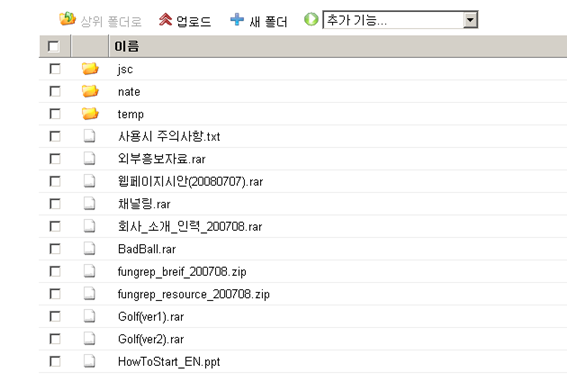The width and height of the screenshot is (580, 376).
Task: Tick the checkbox for the jsc folder
Action: coord(55,69)
